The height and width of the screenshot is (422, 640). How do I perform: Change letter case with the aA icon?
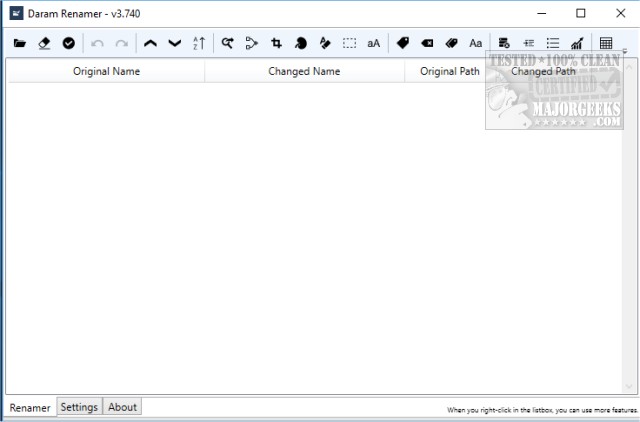(x=373, y=43)
